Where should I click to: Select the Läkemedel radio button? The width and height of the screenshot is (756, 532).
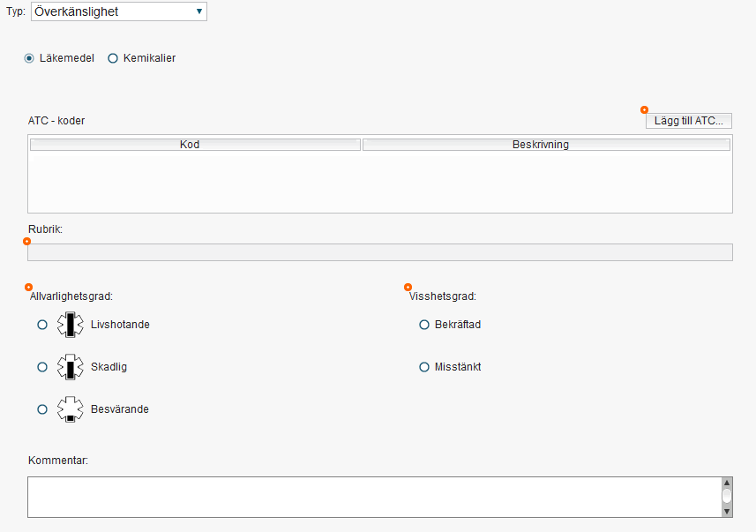(29, 58)
